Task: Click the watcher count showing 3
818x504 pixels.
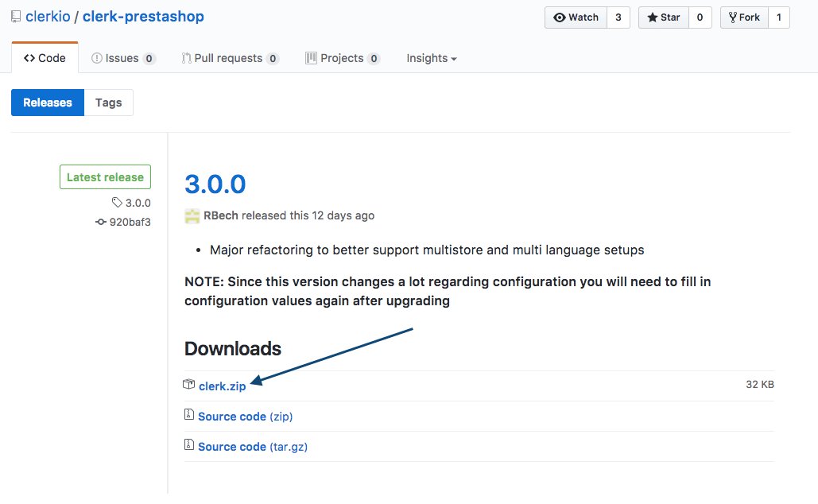Action: point(618,17)
